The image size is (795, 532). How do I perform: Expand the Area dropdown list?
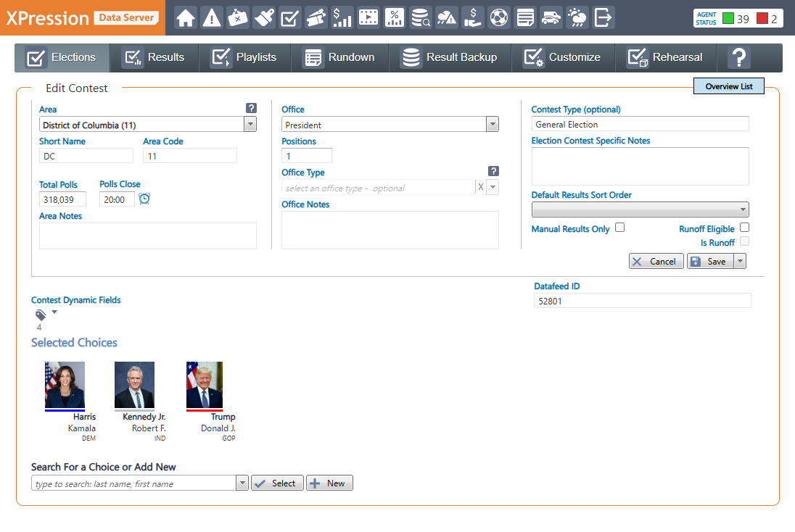pos(250,125)
